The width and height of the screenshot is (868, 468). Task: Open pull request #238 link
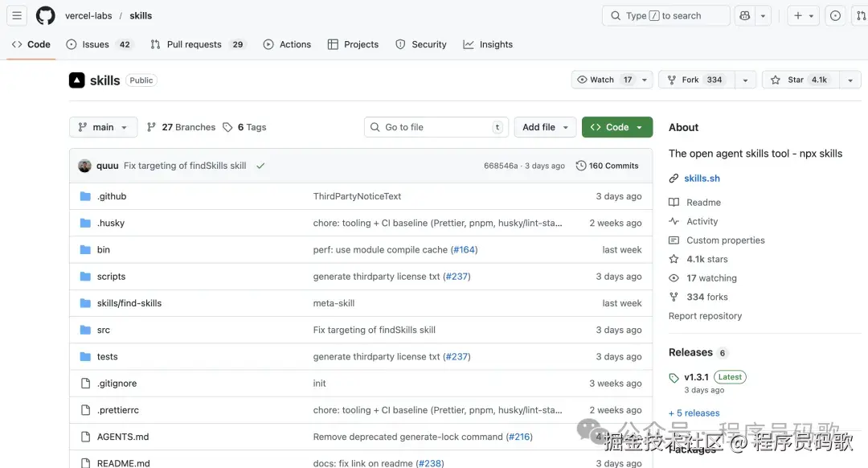pyautogui.click(x=430, y=463)
